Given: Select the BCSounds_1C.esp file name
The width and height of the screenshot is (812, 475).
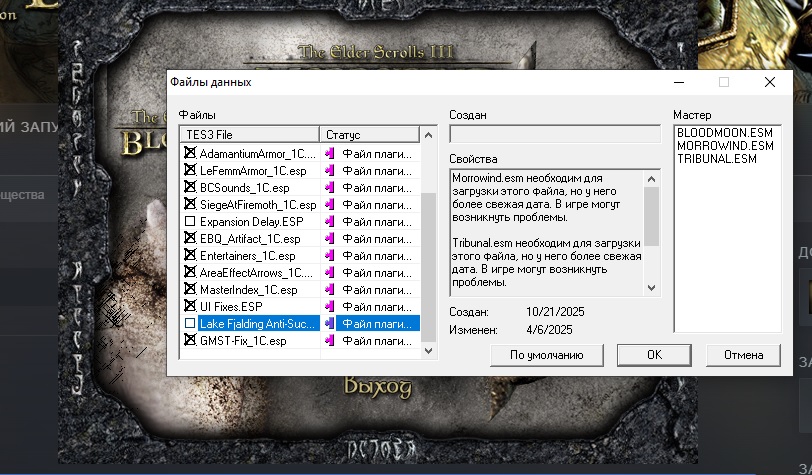Looking at the screenshot, I should point(244,188).
